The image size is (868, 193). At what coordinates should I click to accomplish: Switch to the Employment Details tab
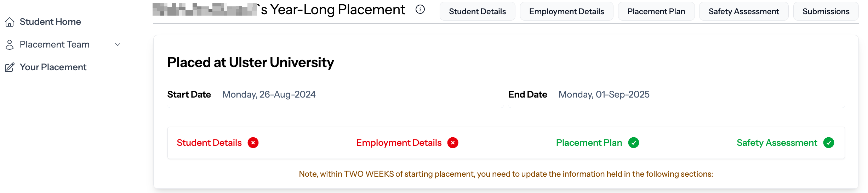point(567,11)
